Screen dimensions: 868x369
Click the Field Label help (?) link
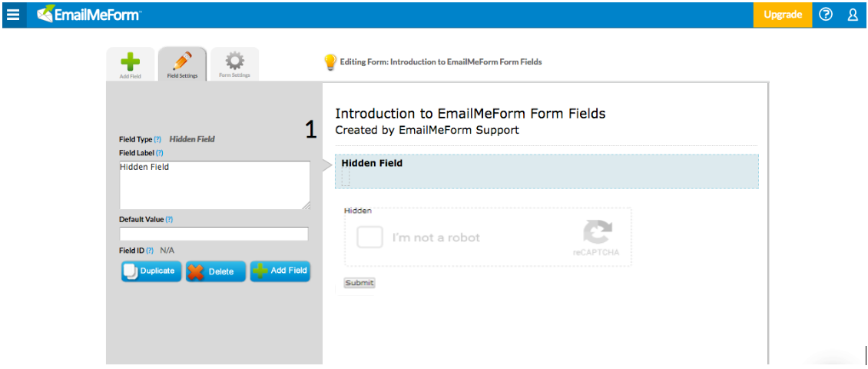(x=160, y=152)
